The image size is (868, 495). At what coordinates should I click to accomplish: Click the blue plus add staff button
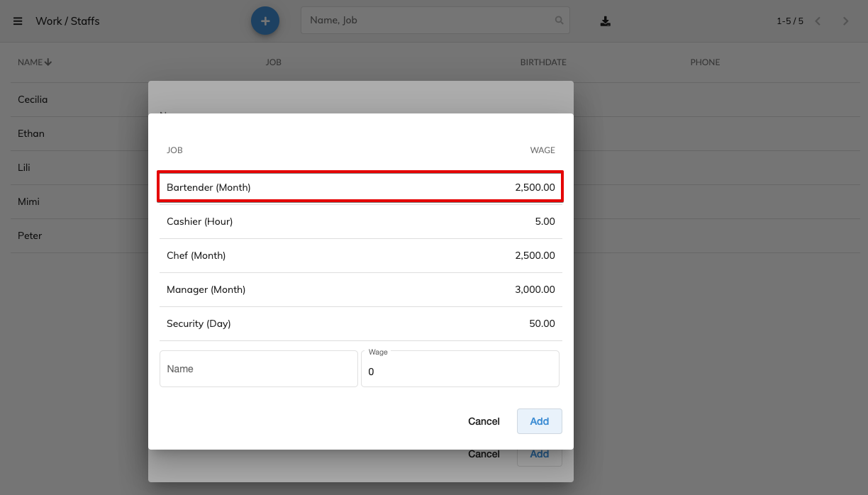[x=265, y=21]
